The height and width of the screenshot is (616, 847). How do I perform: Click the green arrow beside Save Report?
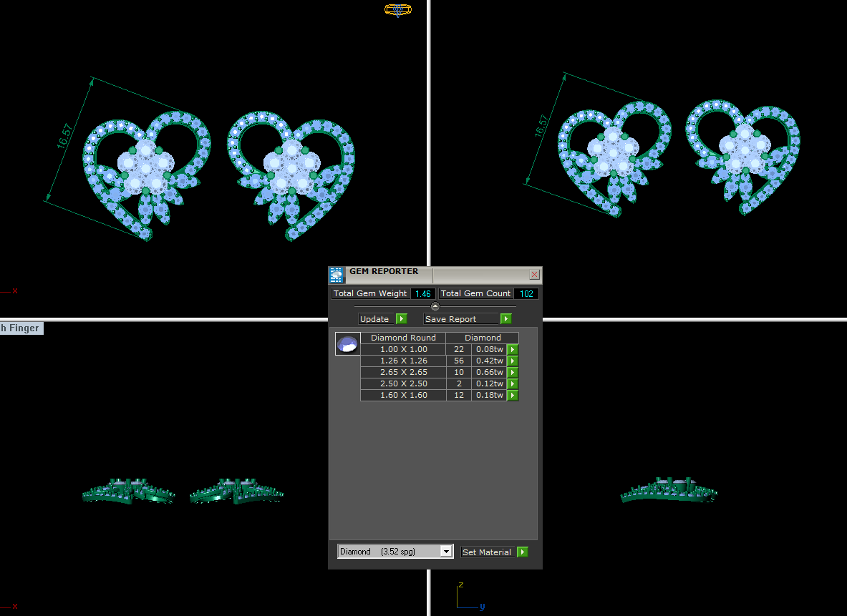[x=505, y=319]
